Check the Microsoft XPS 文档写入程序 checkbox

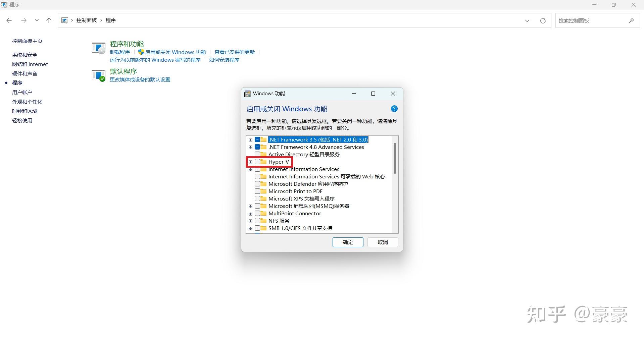(x=257, y=199)
